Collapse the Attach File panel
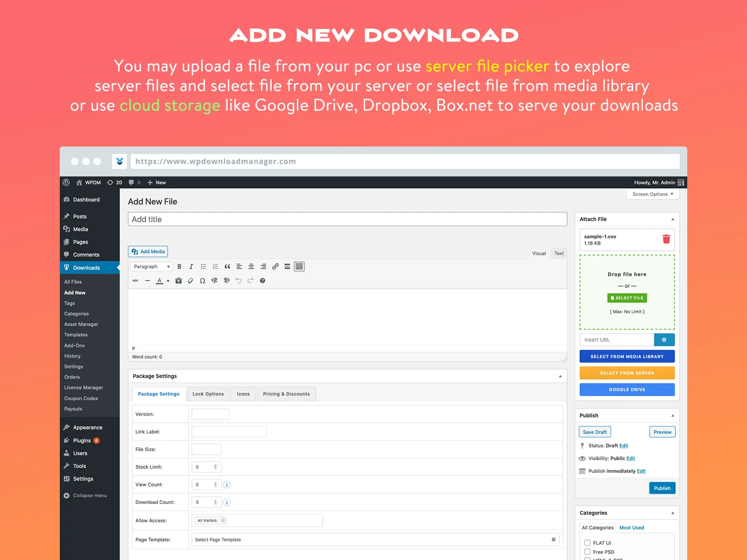 click(673, 219)
